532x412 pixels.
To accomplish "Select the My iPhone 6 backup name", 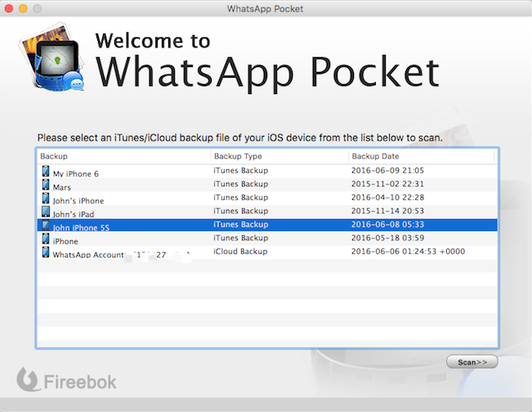I will click(76, 174).
